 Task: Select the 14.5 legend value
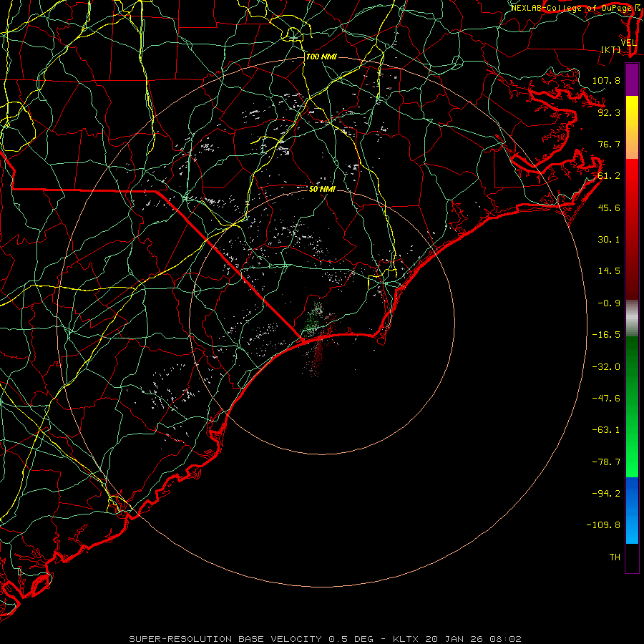pos(609,271)
